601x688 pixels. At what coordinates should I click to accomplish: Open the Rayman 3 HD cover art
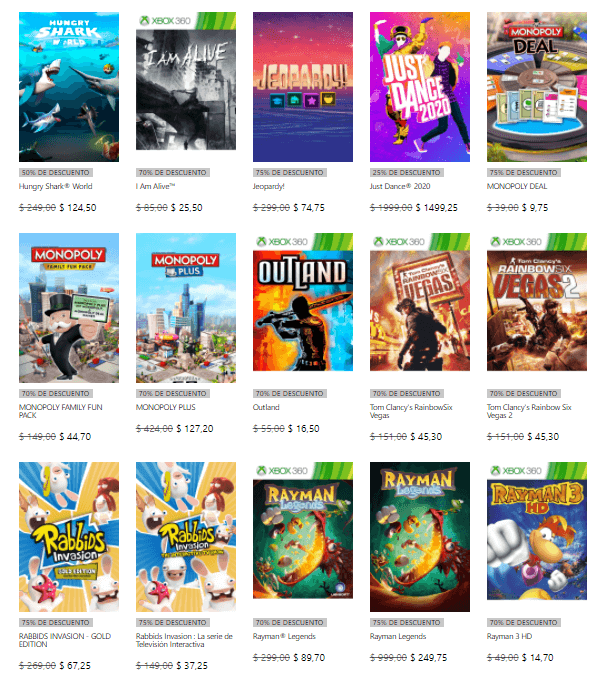537,531
